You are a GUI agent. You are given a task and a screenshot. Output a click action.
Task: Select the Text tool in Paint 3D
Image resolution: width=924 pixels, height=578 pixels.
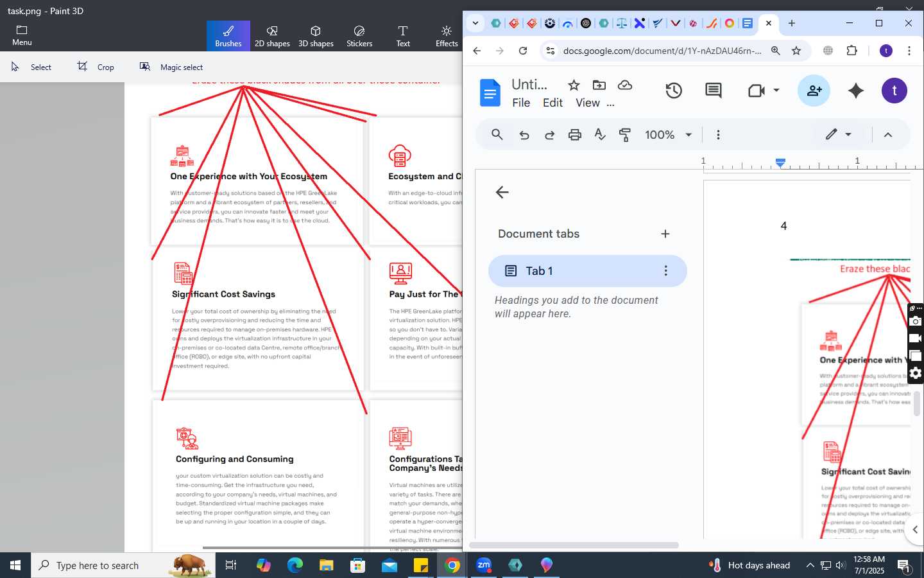403,36
